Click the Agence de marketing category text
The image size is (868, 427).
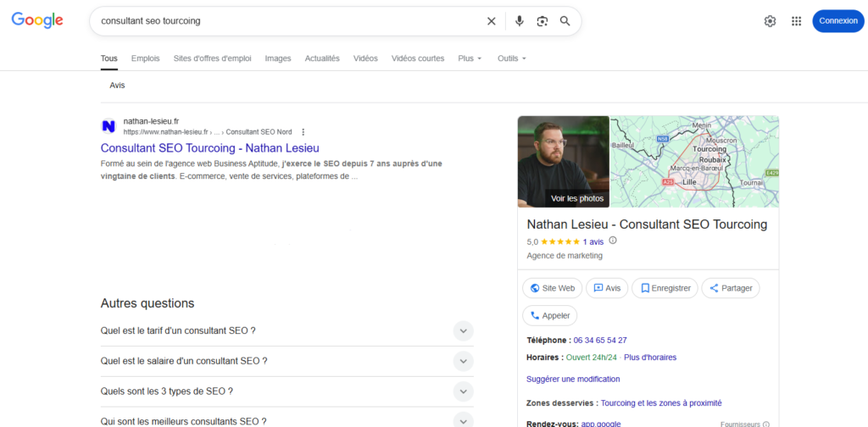click(x=565, y=256)
